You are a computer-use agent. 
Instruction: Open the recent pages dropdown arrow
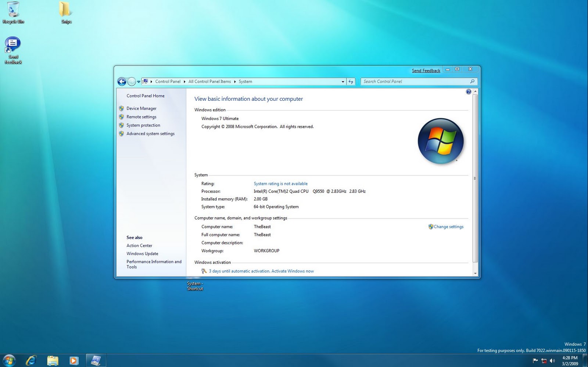tap(139, 82)
